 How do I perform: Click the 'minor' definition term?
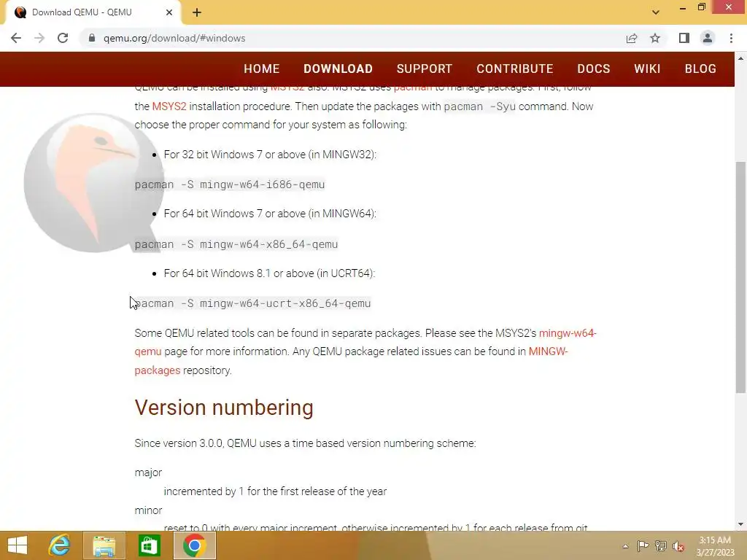coord(148,510)
